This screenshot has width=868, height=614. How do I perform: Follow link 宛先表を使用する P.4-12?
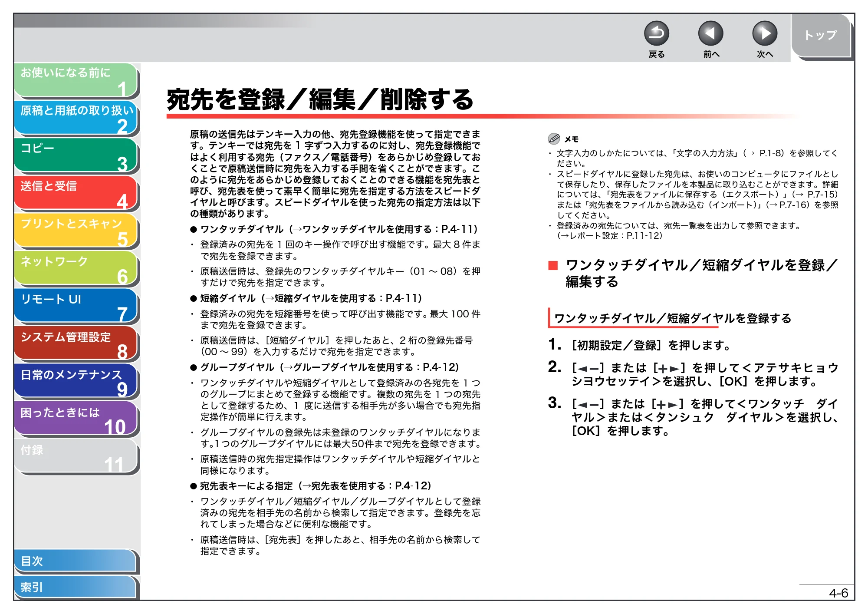point(366,486)
